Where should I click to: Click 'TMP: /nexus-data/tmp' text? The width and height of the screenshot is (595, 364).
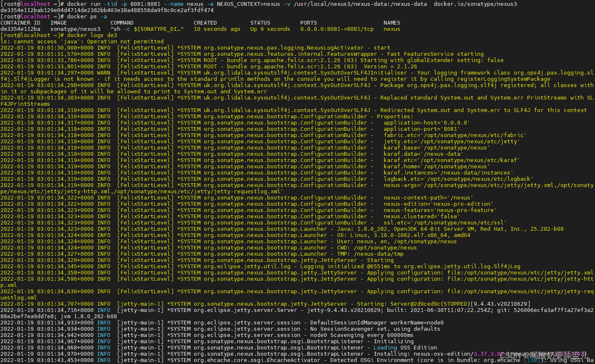370,254
